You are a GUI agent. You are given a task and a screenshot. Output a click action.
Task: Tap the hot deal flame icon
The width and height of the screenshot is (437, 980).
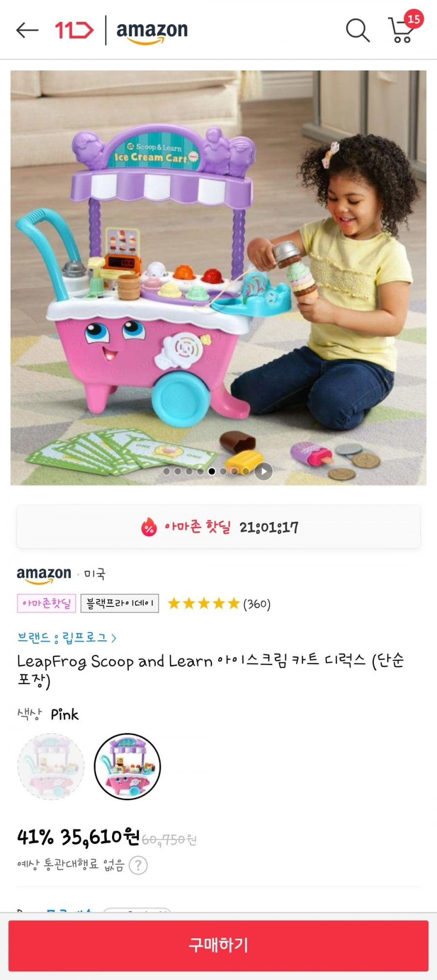point(149,527)
